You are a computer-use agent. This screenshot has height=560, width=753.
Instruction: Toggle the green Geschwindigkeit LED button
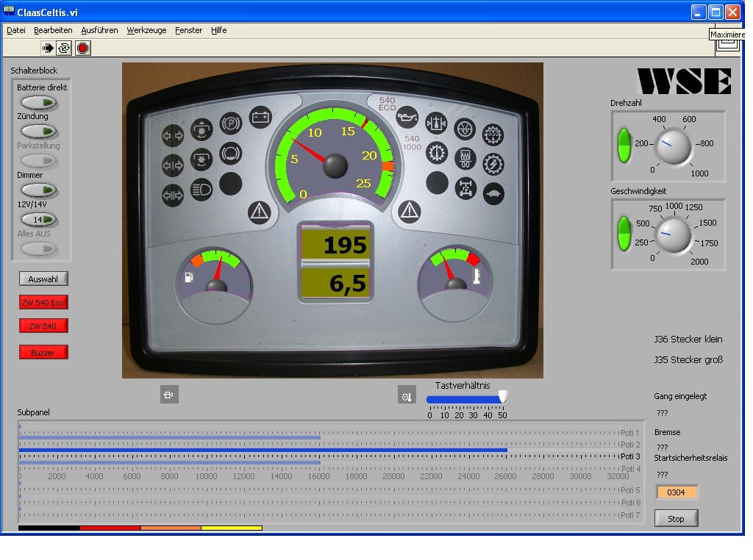coord(624,234)
